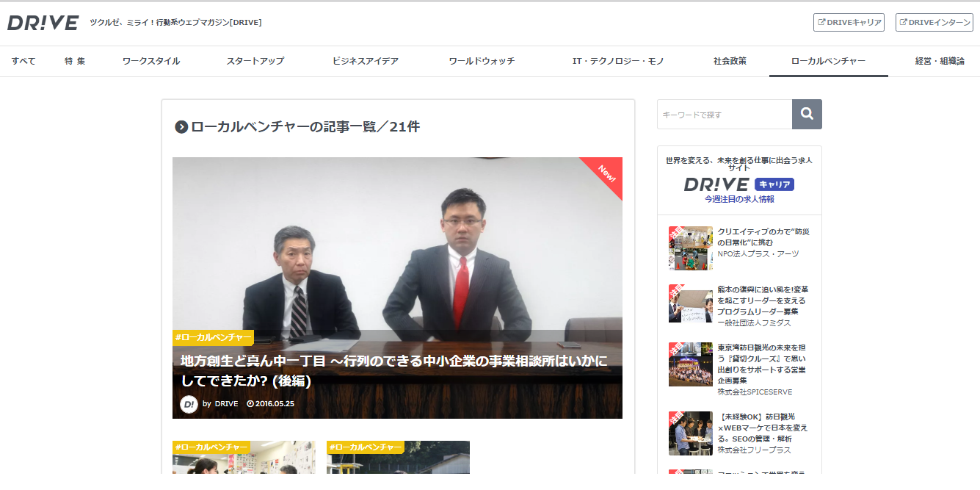
Task: Open the featured article headline 地方創生ど真ん中一丁目
Action: pos(394,371)
